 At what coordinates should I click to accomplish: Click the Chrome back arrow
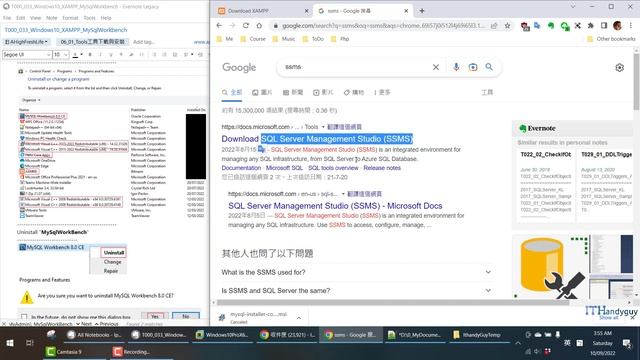tap(219, 26)
